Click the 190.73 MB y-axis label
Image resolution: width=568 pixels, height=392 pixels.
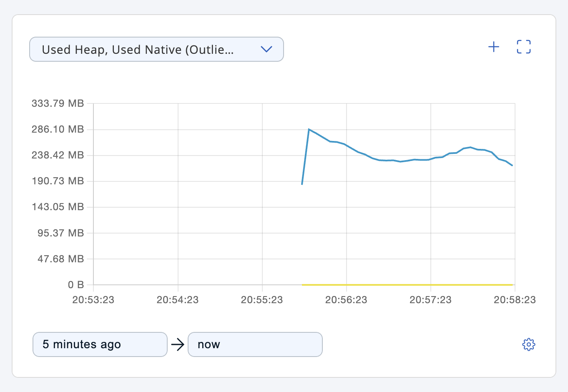click(x=58, y=181)
